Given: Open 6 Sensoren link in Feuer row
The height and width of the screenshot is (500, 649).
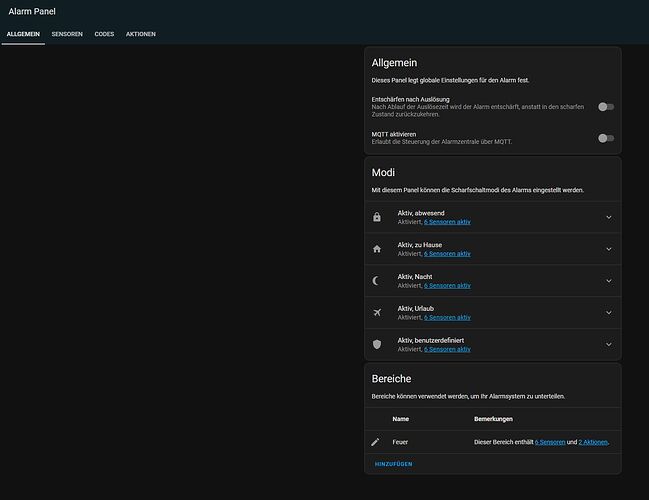Looking at the screenshot, I should pos(550,442).
